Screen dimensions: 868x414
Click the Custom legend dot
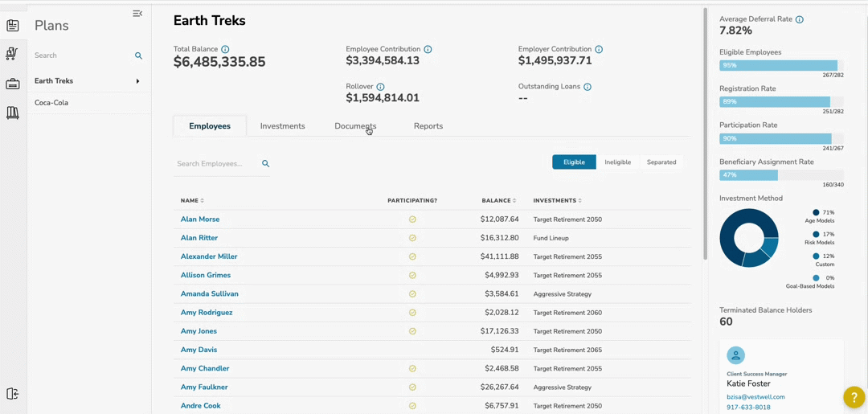pyautogui.click(x=816, y=256)
